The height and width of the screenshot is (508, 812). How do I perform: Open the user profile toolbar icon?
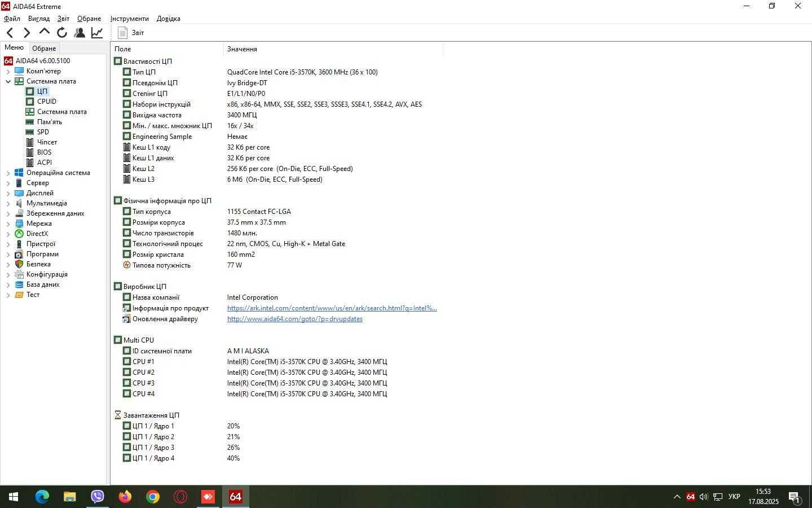[x=80, y=33]
